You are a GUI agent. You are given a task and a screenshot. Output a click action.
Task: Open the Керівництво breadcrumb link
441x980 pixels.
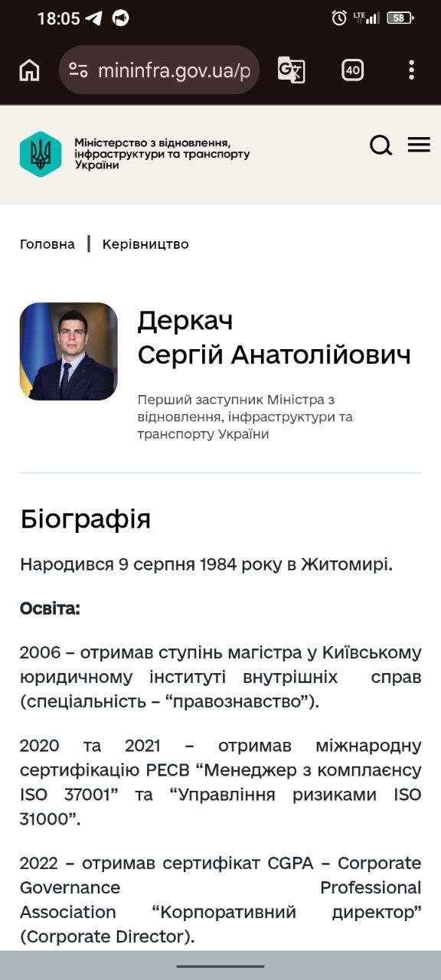pyautogui.click(x=145, y=244)
